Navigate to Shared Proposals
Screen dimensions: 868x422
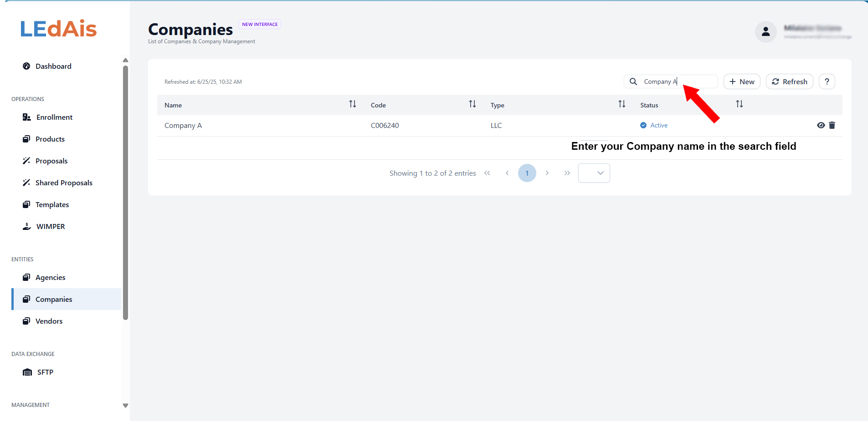[x=64, y=183]
